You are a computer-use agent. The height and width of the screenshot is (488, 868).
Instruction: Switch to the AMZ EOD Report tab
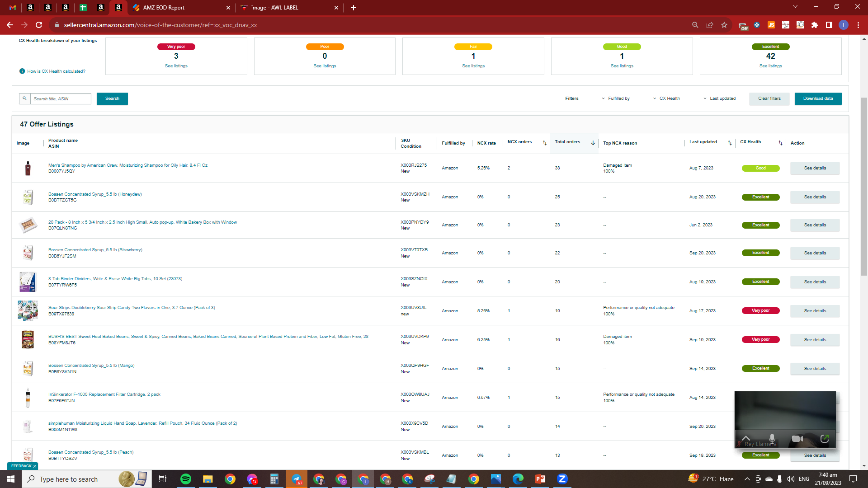click(181, 8)
